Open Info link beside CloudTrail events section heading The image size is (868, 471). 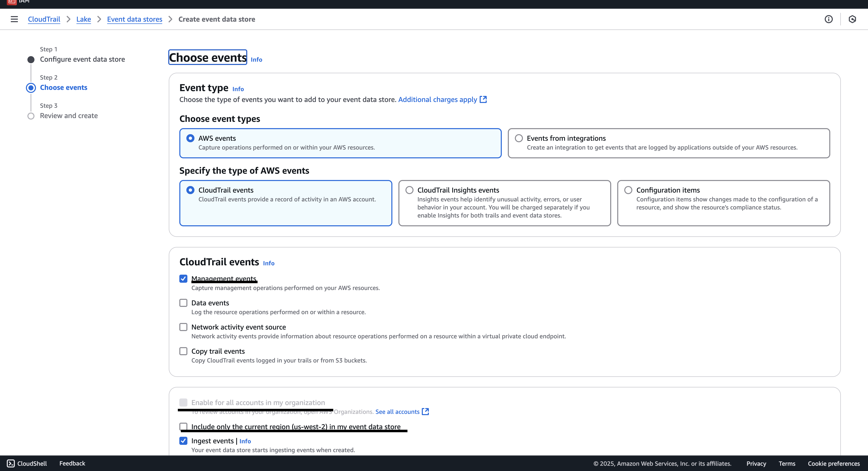pyautogui.click(x=269, y=263)
